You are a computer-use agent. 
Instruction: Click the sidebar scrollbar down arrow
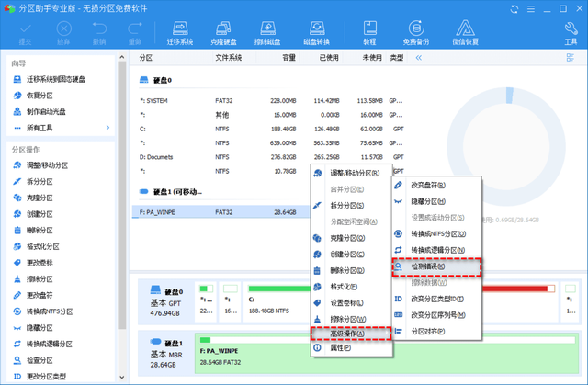click(121, 377)
